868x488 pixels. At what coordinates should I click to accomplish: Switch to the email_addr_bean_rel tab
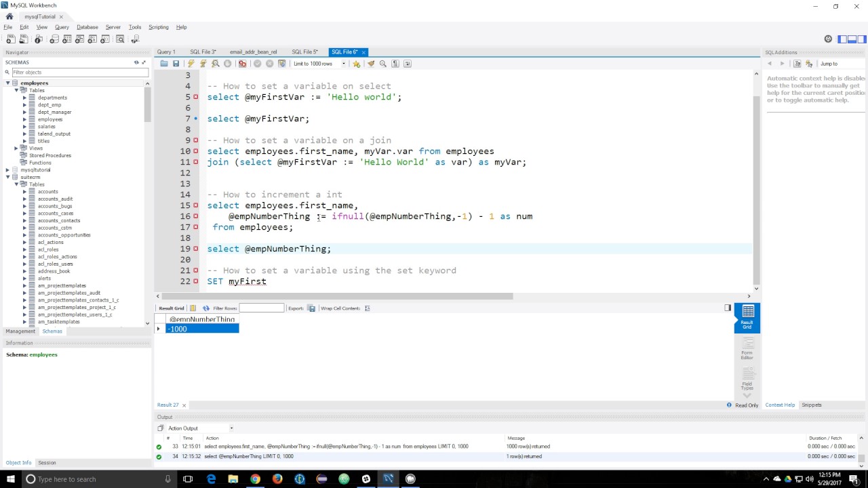[253, 52]
